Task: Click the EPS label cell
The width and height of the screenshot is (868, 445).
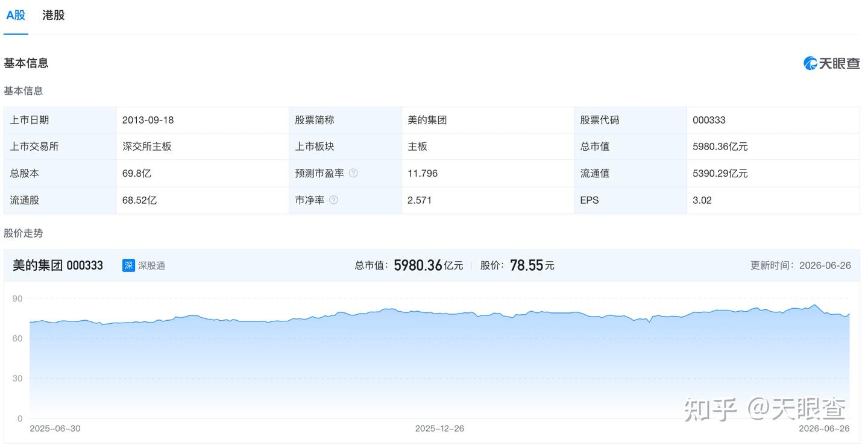Action: [x=631, y=200]
